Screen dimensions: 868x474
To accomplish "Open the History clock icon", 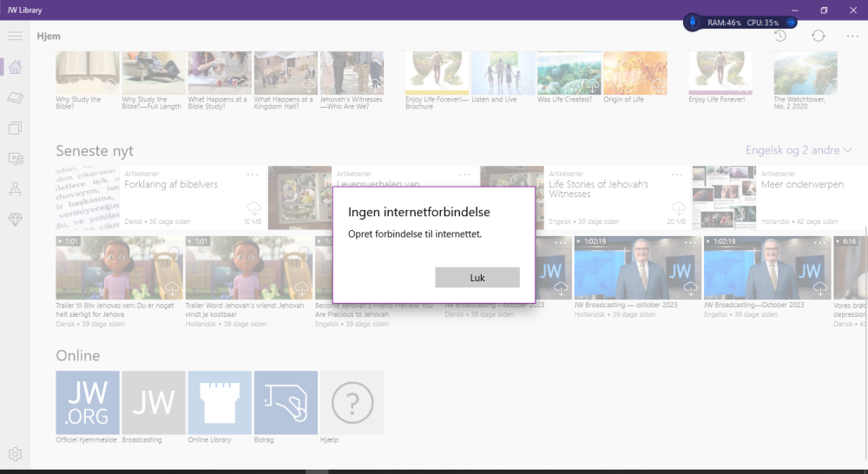I will [x=780, y=36].
